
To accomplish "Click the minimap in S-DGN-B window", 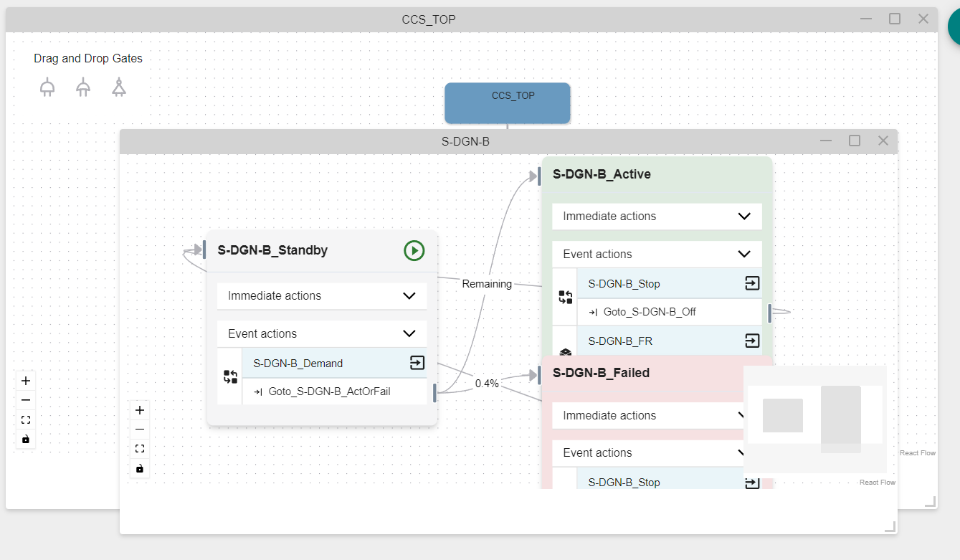I will pyautogui.click(x=815, y=419).
